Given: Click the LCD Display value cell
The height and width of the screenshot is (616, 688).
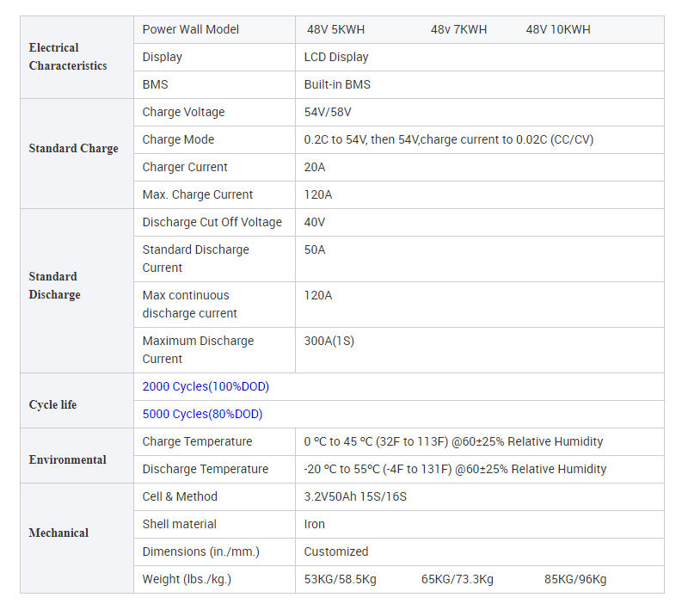Looking at the screenshot, I should tap(336, 57).
